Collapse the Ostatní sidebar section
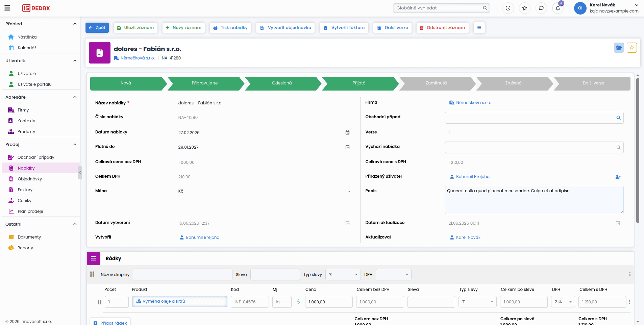The width and height of the screenshot is (644, 325). point(75,224)
